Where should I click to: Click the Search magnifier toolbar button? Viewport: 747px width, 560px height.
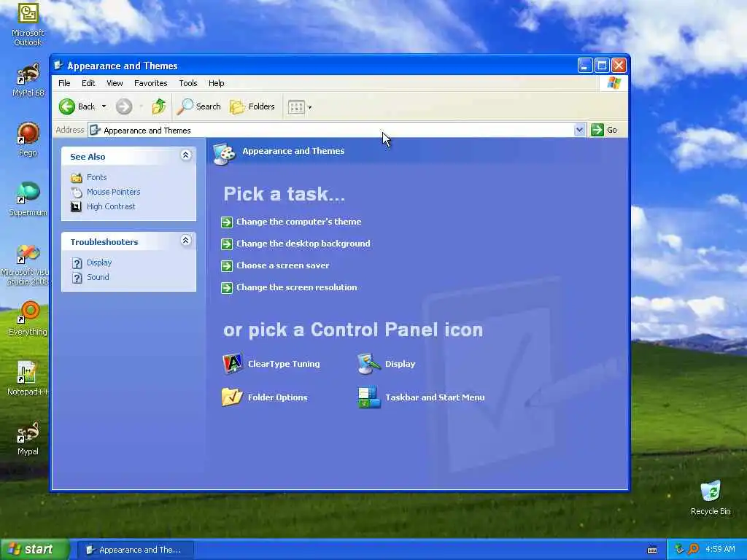pos(198,106)
